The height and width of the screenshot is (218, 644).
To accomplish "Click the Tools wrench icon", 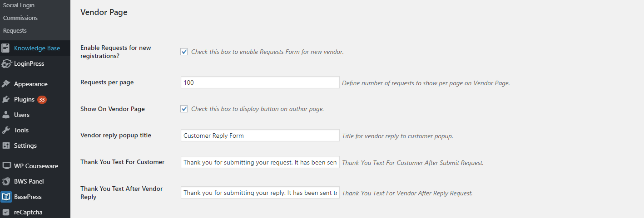I will [x=6, y=130].
